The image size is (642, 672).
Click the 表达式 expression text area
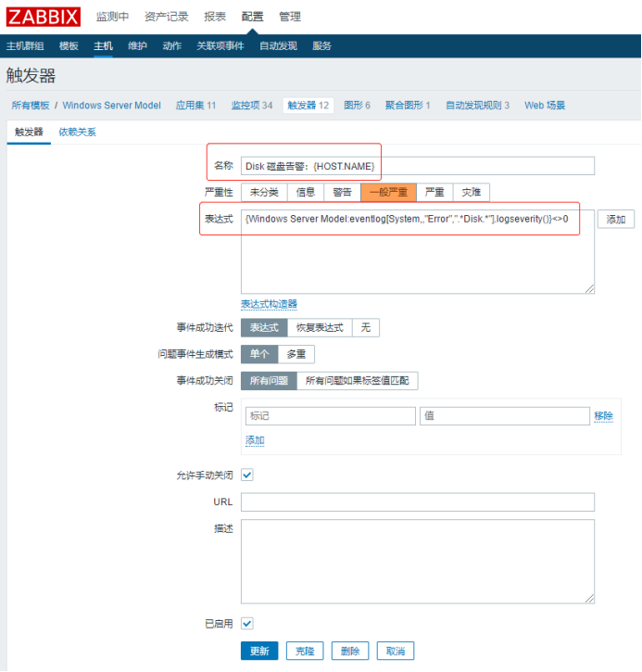tap(418, 251)
